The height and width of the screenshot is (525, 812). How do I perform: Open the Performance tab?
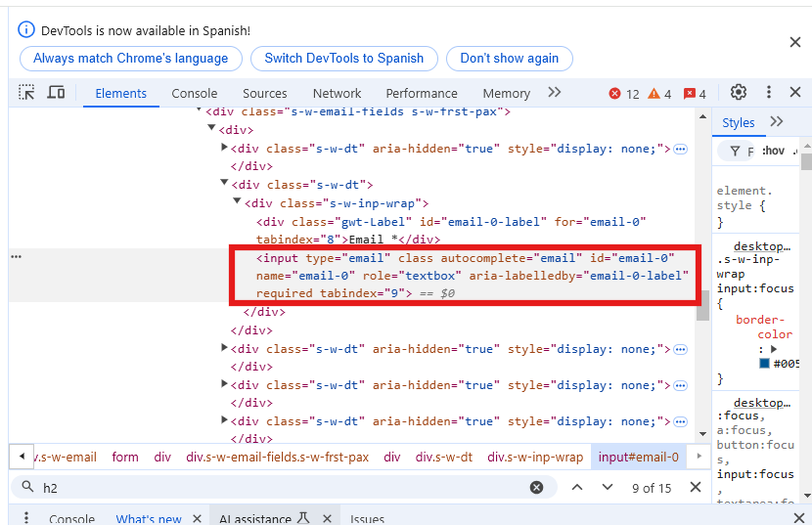422,93
